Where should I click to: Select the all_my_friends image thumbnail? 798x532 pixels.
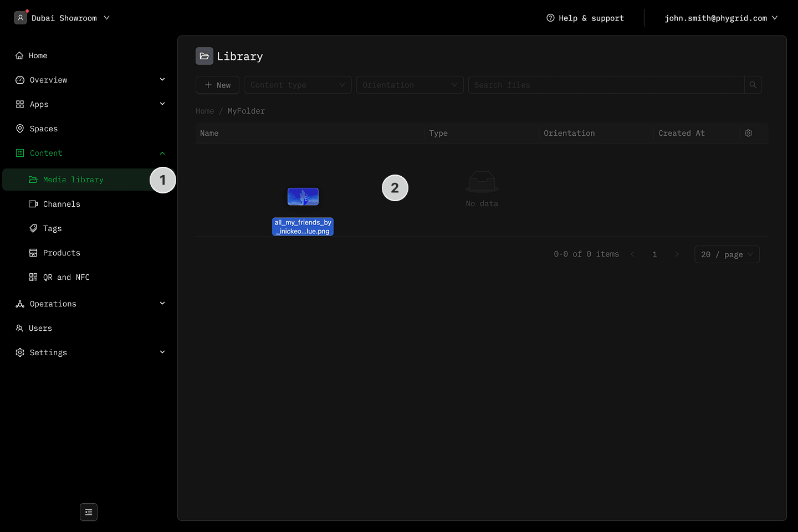pos(303,197)
